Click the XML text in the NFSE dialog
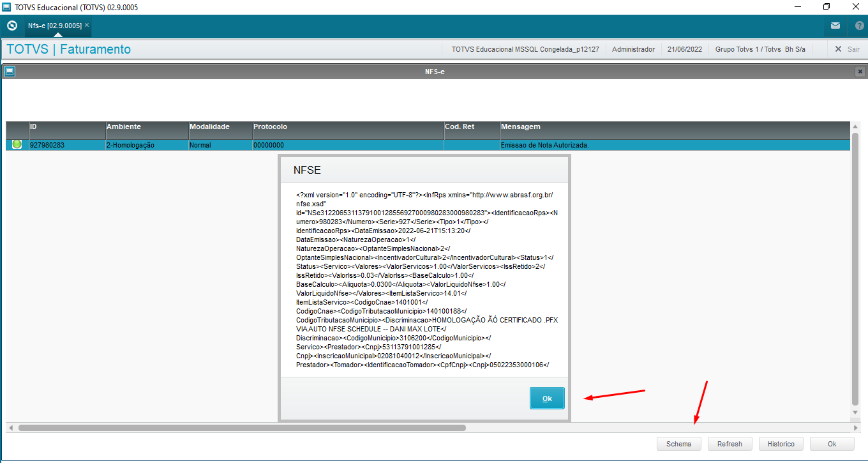The image size is (868, 463). tap(427, 280)
